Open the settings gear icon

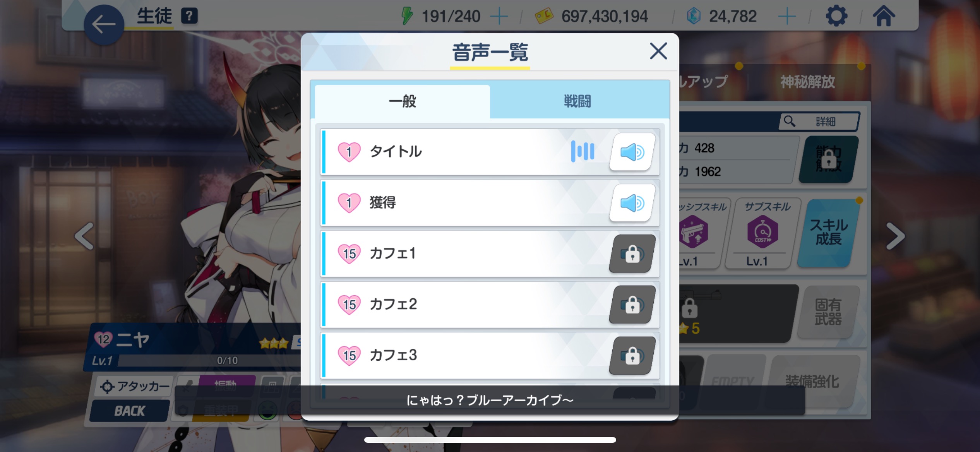[x=836, y=16]
